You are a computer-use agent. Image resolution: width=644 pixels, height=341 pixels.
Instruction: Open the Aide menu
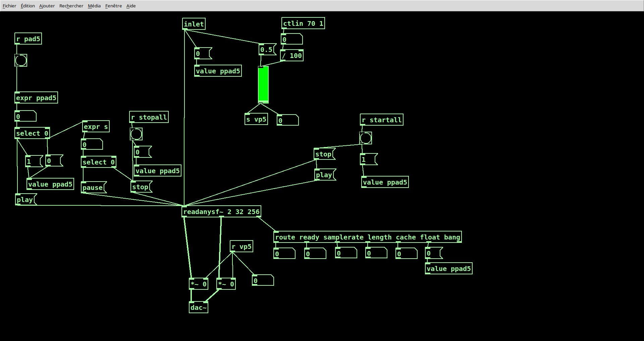pos(131,6)
